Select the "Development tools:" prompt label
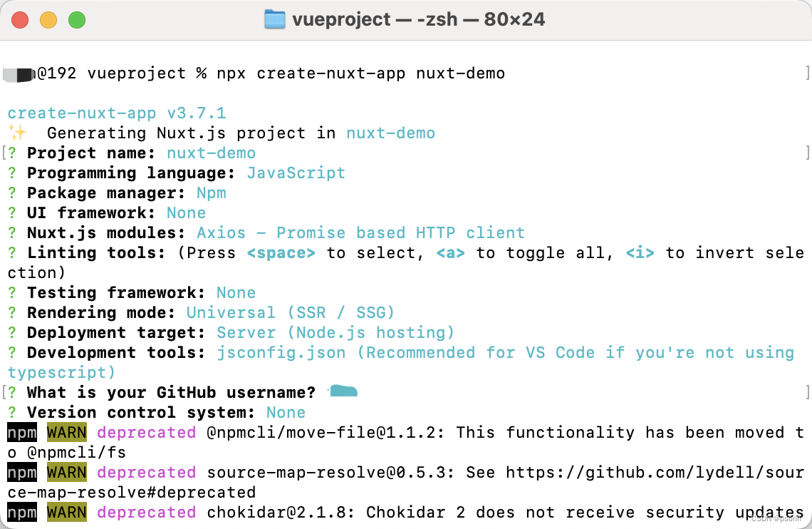812x529 pixels. coord(116,353)
